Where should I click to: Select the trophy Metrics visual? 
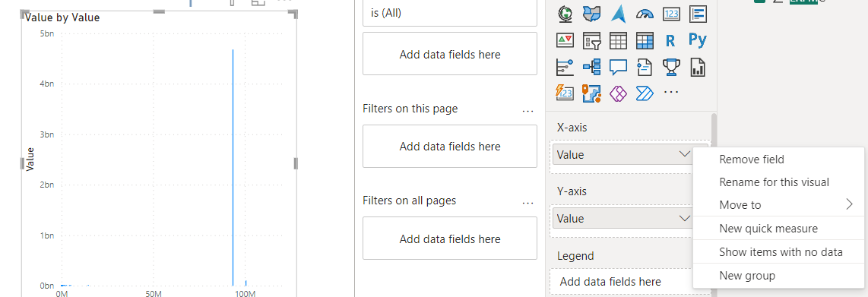(x=671, y=67)
